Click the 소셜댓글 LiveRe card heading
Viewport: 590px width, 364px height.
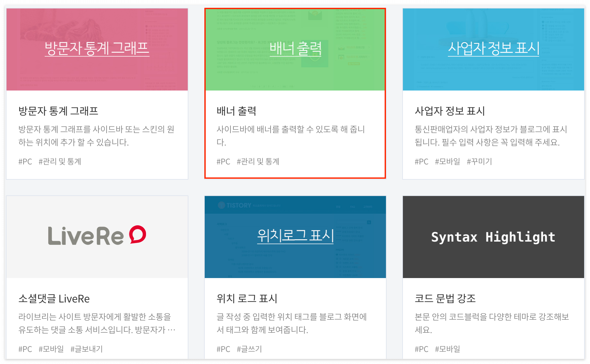tap(54, 299)
